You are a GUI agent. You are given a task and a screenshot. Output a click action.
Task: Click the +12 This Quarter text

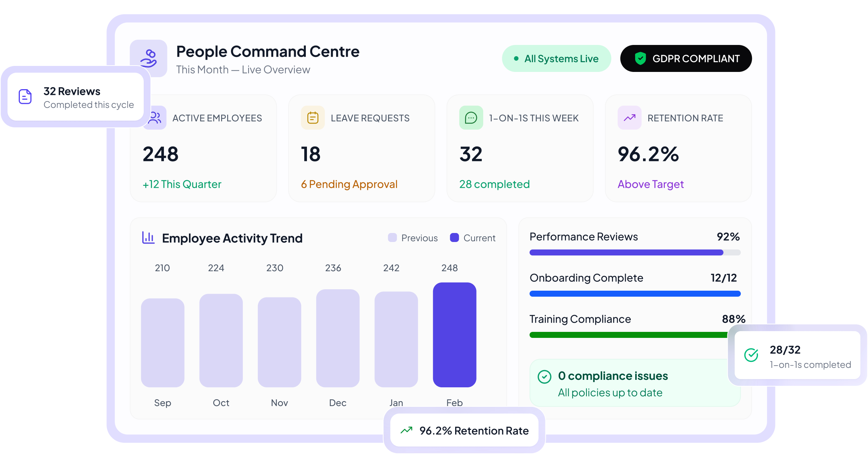[182, 184]
